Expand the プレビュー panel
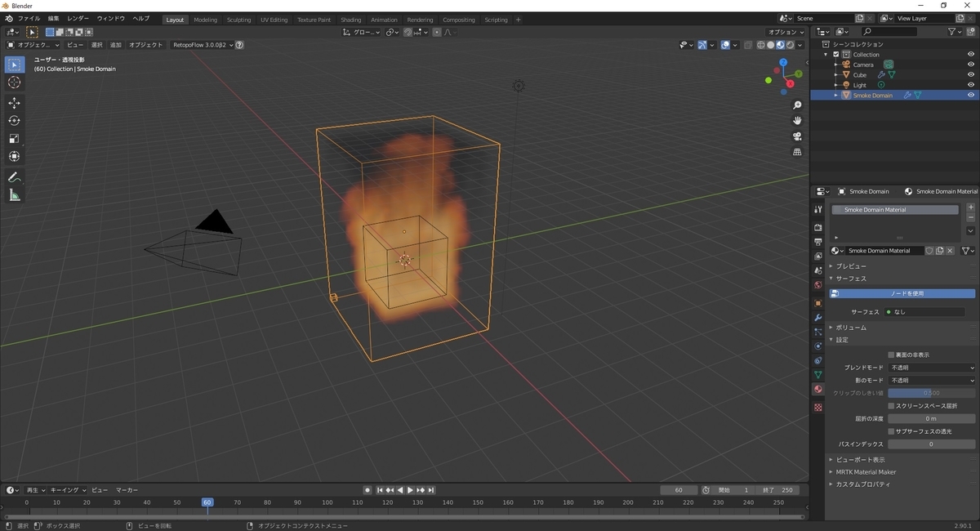The height and width of the screenshot is (531, 980). pyautogui.click(x=849, y=266)
